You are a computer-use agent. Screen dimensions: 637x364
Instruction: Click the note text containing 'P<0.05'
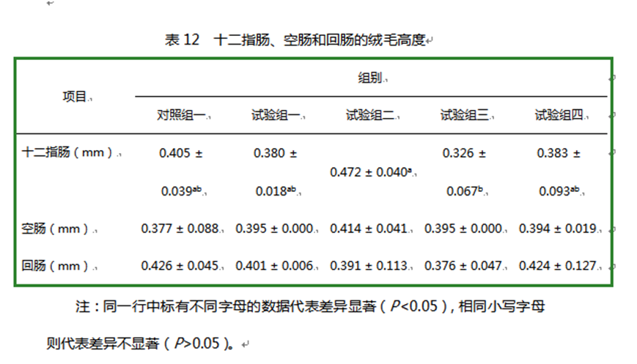pyautogui.click(x=310, y=306)
